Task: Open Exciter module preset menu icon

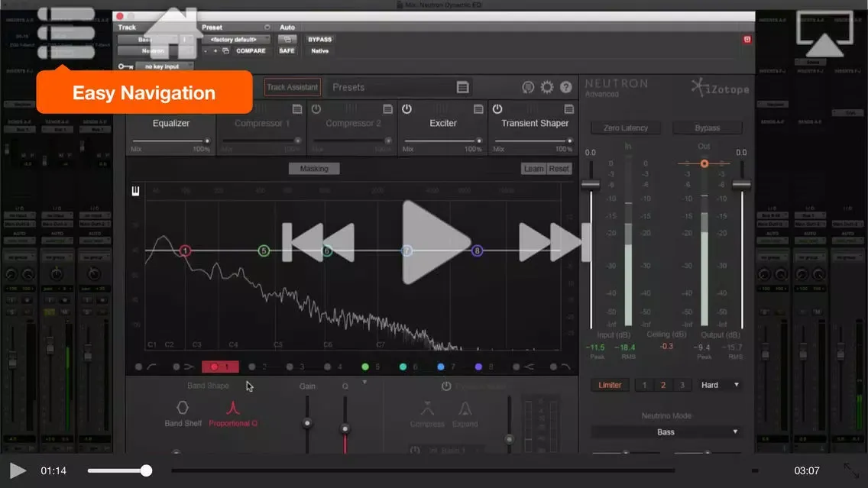Action: click(479, 109)
